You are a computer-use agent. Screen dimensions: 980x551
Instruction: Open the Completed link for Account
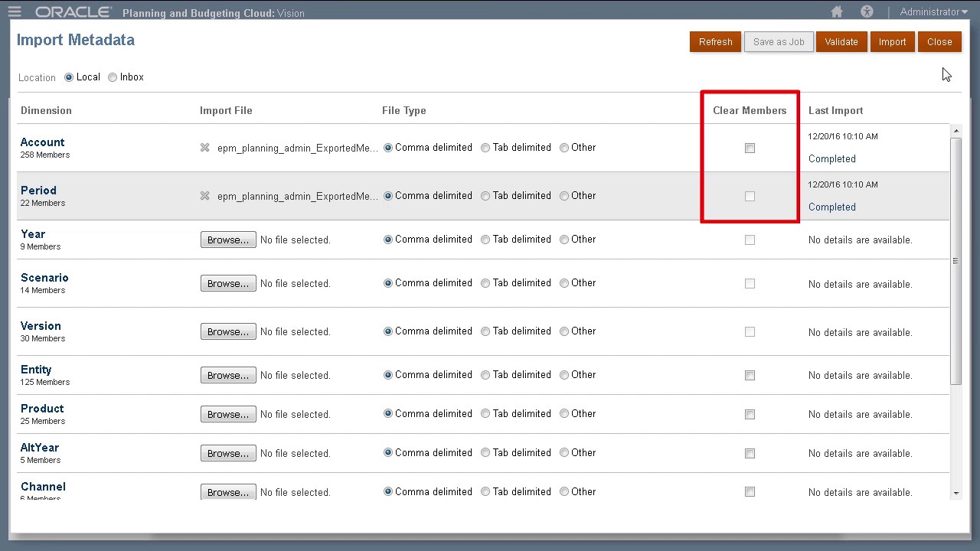coord(832,158)
